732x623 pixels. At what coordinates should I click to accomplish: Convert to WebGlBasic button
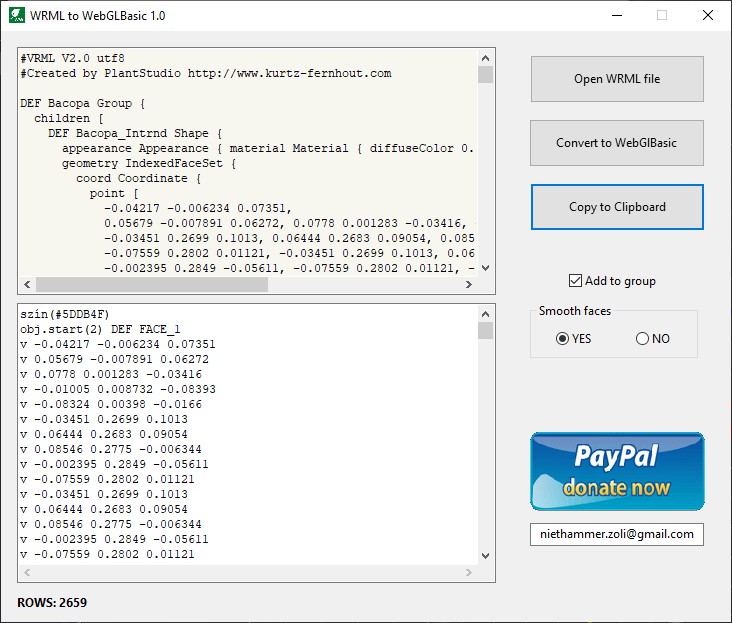click(x=617, y=143)
